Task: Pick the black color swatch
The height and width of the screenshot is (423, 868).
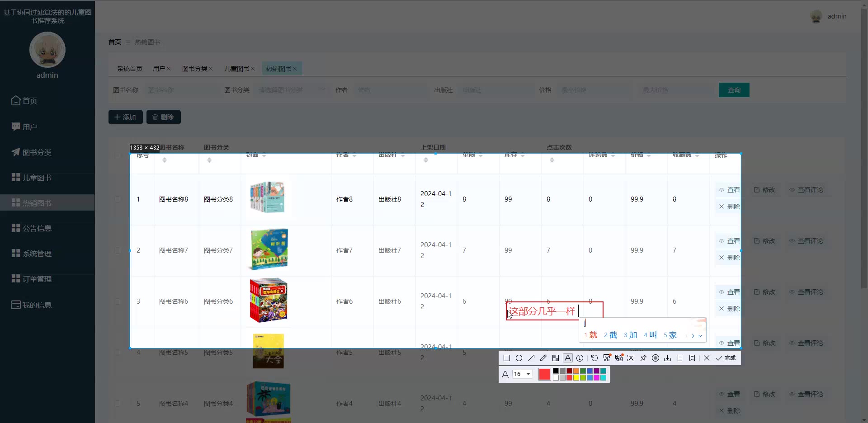Action: [x=556, y=371]
